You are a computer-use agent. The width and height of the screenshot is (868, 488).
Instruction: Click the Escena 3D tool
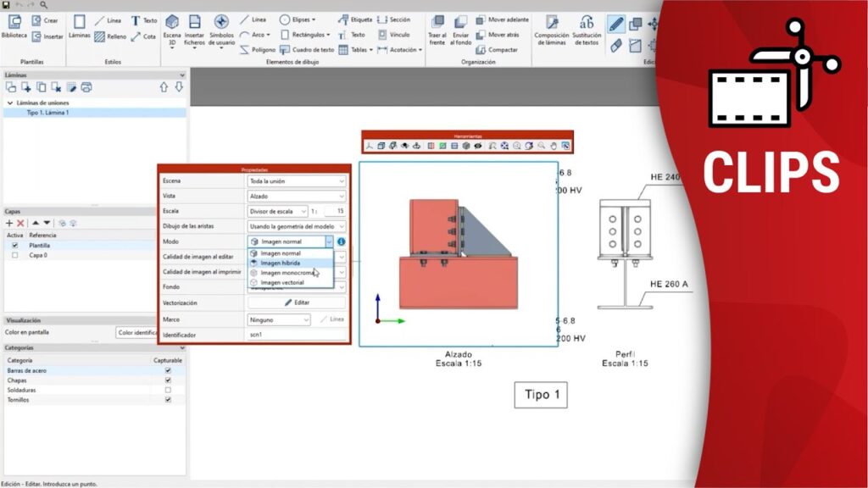[172, 30]
